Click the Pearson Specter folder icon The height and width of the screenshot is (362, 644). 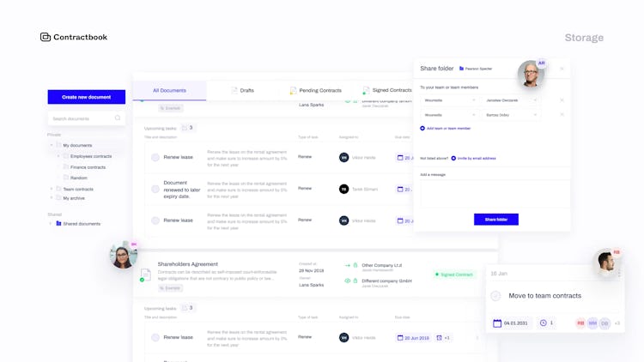coord(461,69)
